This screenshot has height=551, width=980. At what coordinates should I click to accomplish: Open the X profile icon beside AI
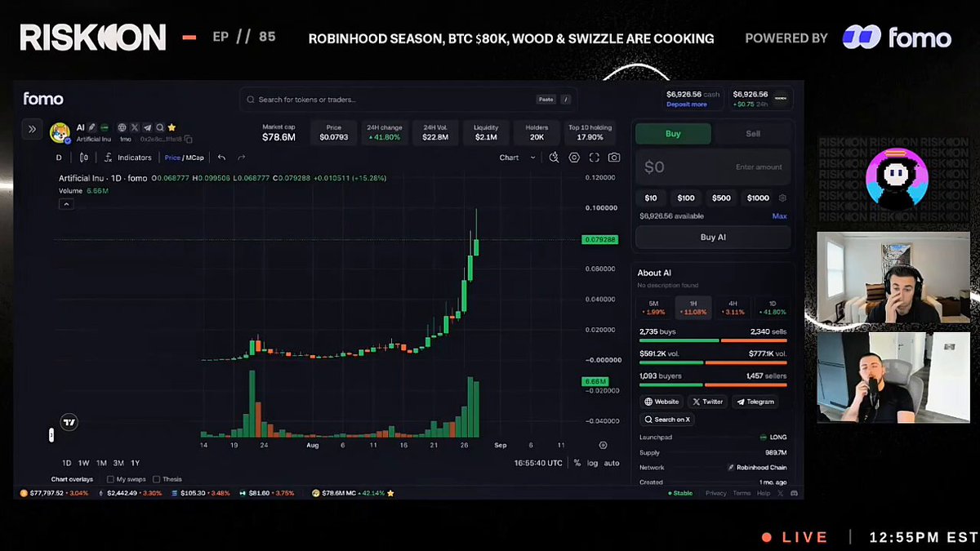coord(134,127)
